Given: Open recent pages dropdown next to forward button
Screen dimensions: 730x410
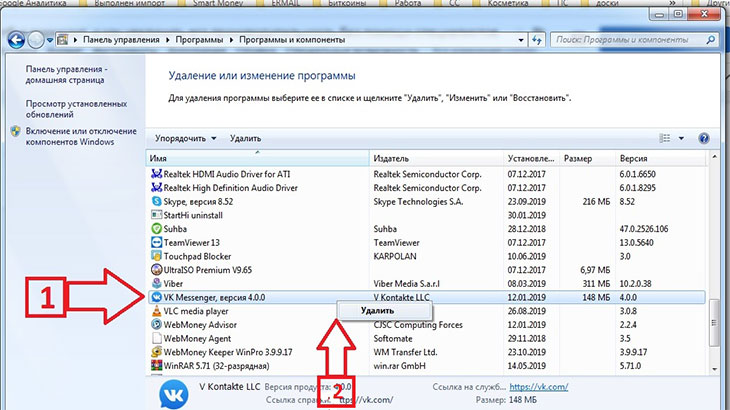Looking at the screenshot, I should click(49, 40).
